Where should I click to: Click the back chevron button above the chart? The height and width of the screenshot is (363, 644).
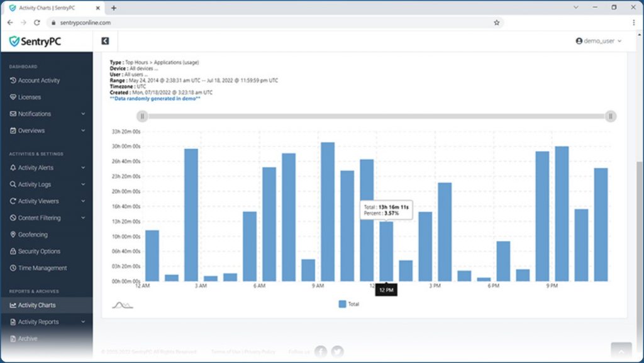(105, 40)
